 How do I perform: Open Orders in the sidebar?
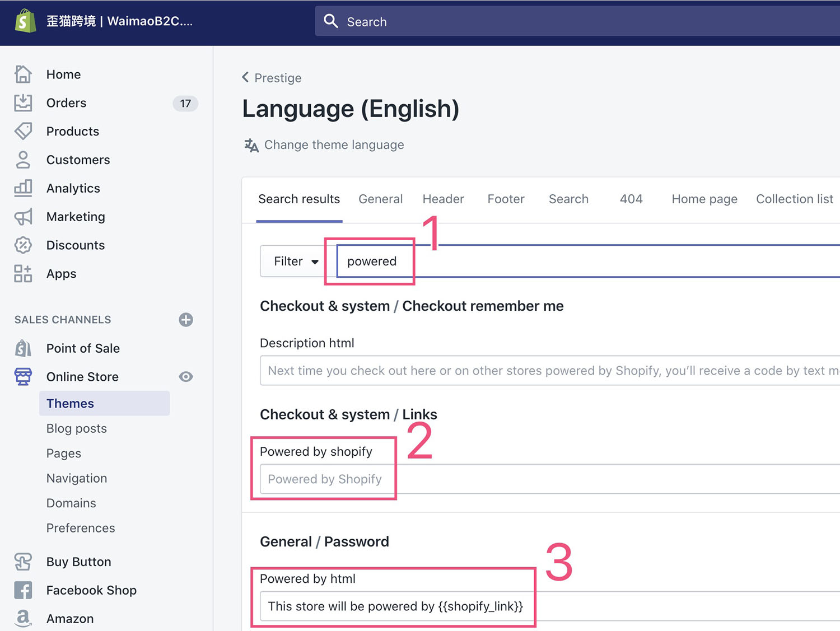pos(66,102)
